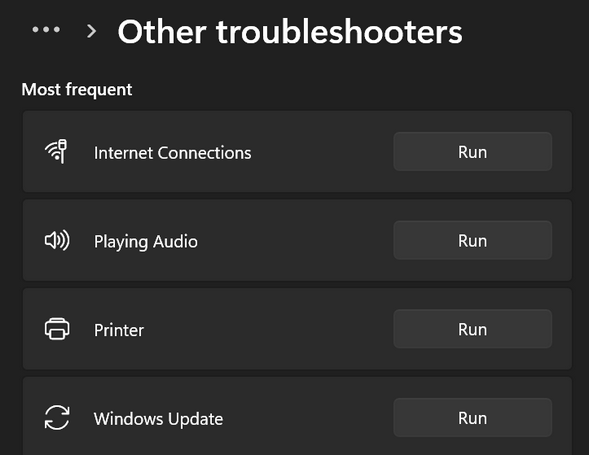Screen dimensions: 589x455
Task: Select the Printer label text
Action: point(119,330)
